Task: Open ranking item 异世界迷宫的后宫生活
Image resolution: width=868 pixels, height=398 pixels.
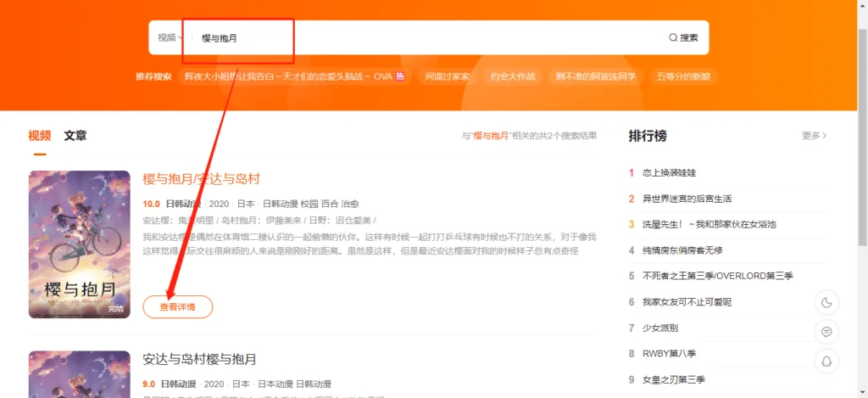Action: (687, 199)
